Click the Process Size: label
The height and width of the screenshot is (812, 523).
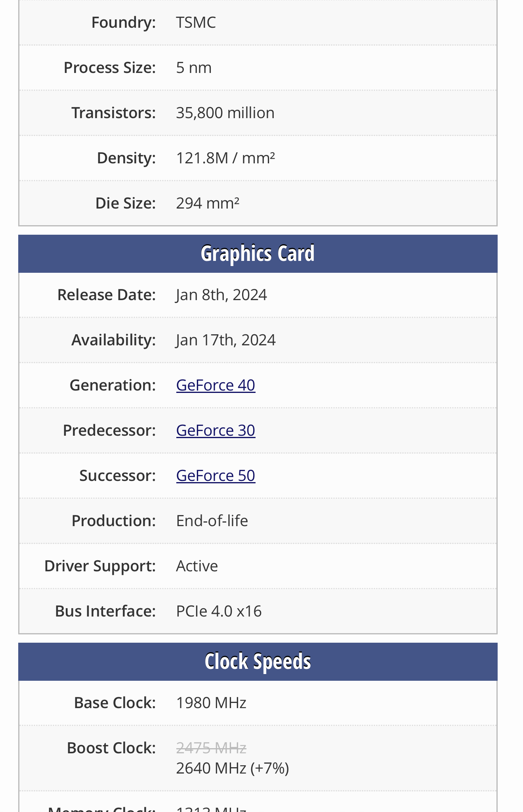click(x=110, y=68)
